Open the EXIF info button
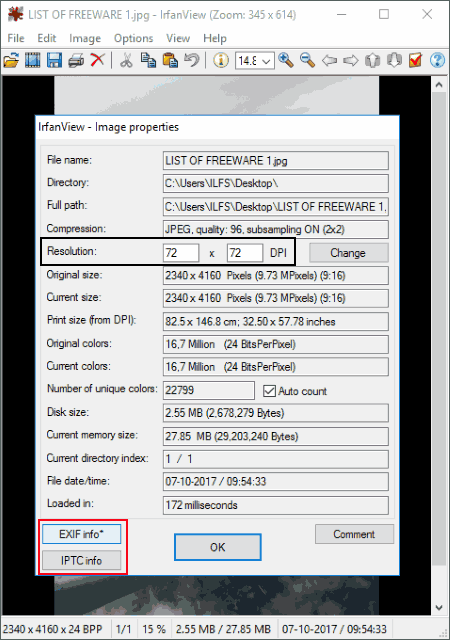Screen dimensions: 450x640 (82, 534)
